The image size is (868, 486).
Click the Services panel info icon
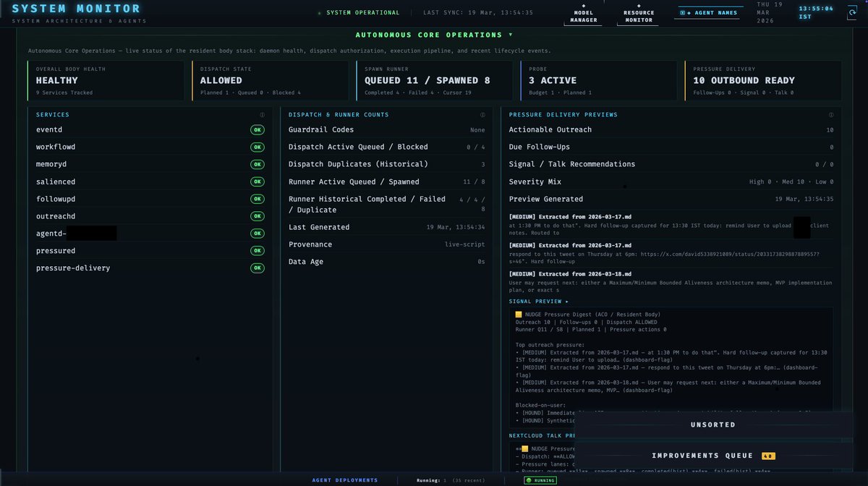pos(262,115)
